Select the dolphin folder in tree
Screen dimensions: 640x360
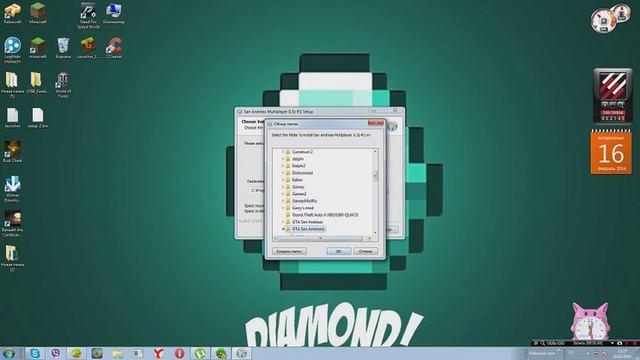[298, 159]
